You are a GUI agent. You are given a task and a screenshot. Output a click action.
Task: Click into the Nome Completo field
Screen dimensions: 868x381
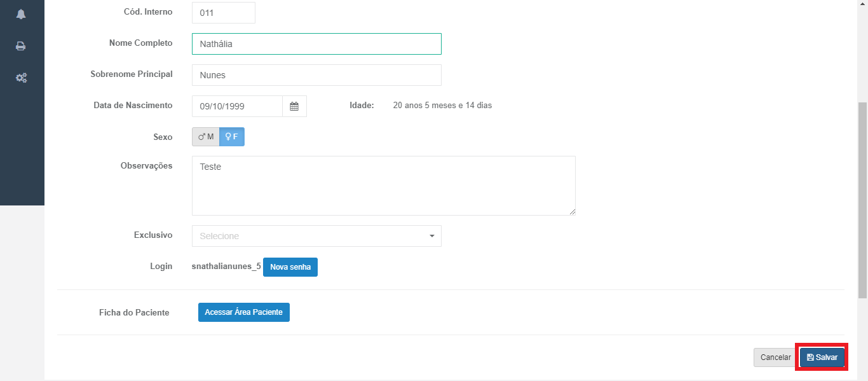tap(316, 44)
